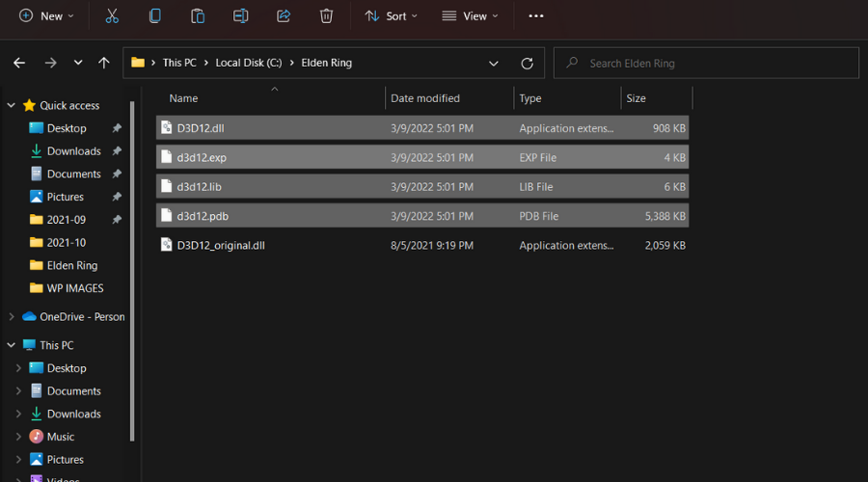Click the 8/5/2021 9:19 PM date cell
Viewport: 868px width, 482px height.
pos(432,245)
